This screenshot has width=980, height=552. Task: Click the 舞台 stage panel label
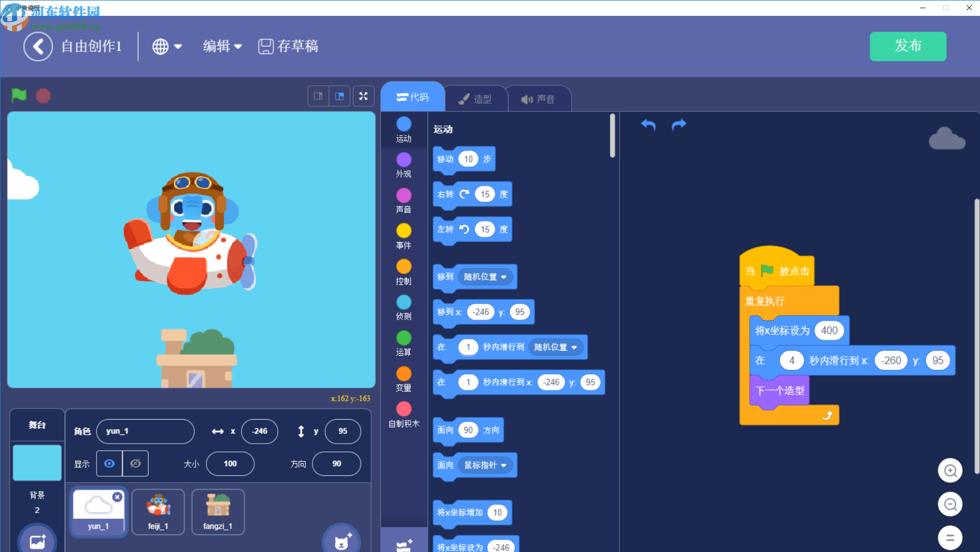click(x=37, y=425)
